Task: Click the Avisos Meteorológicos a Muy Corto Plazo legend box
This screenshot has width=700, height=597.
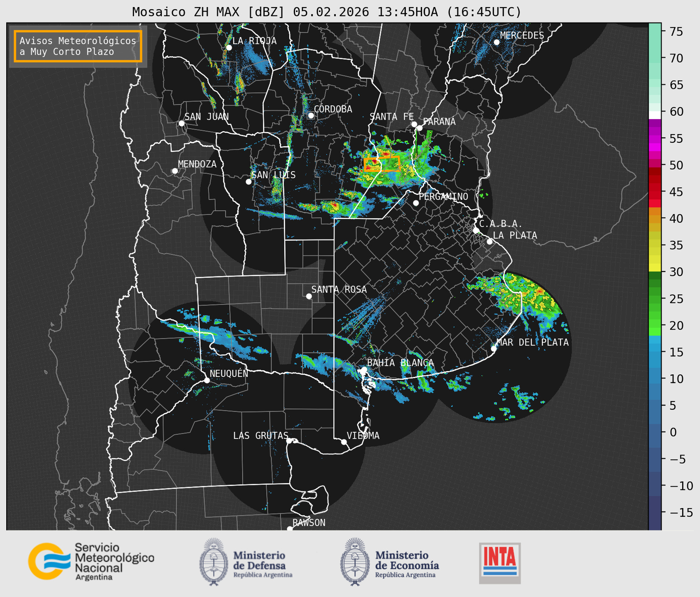Action: click(x=78, y=46)
